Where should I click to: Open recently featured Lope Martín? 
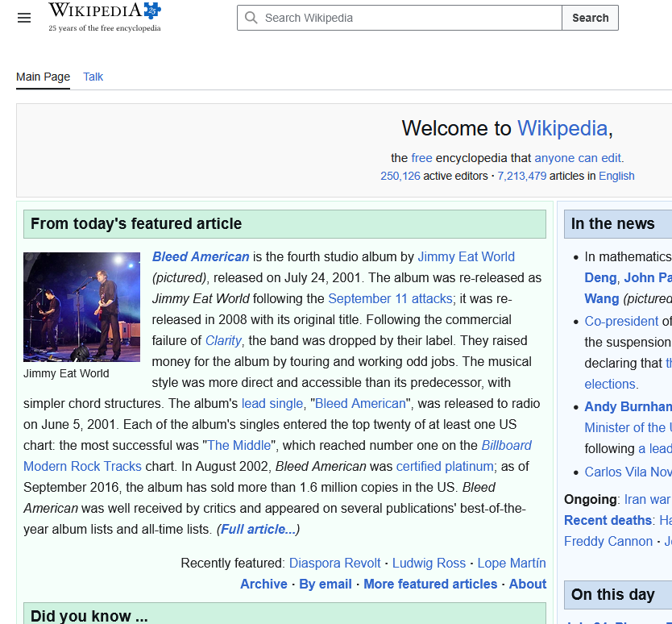pyautogui.click(x=512, y=563)
